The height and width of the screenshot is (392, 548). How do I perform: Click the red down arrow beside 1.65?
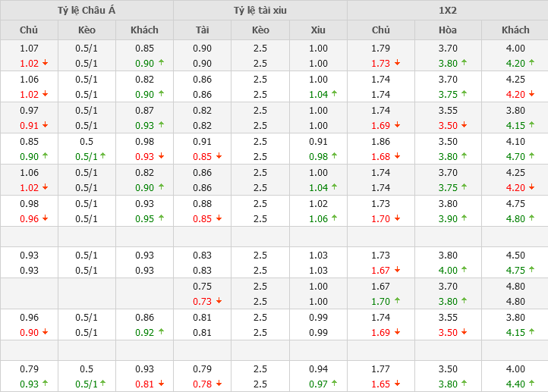click(x=398, y=384)
